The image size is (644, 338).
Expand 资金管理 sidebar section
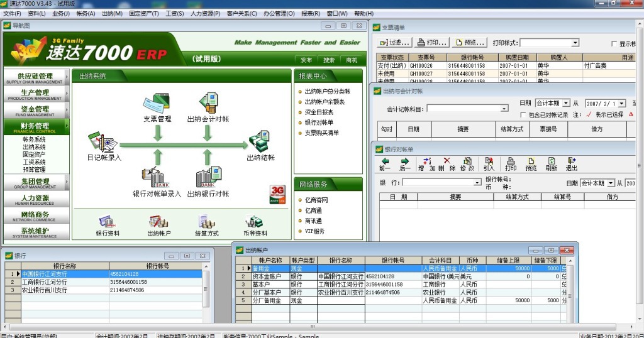pyautogui.click(x=36, y=111)
